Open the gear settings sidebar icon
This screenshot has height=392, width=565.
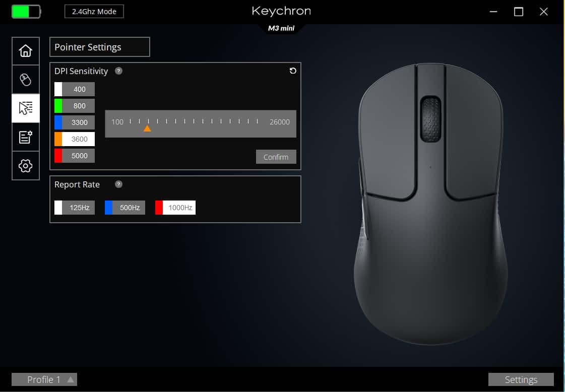[x=26, y=166]
